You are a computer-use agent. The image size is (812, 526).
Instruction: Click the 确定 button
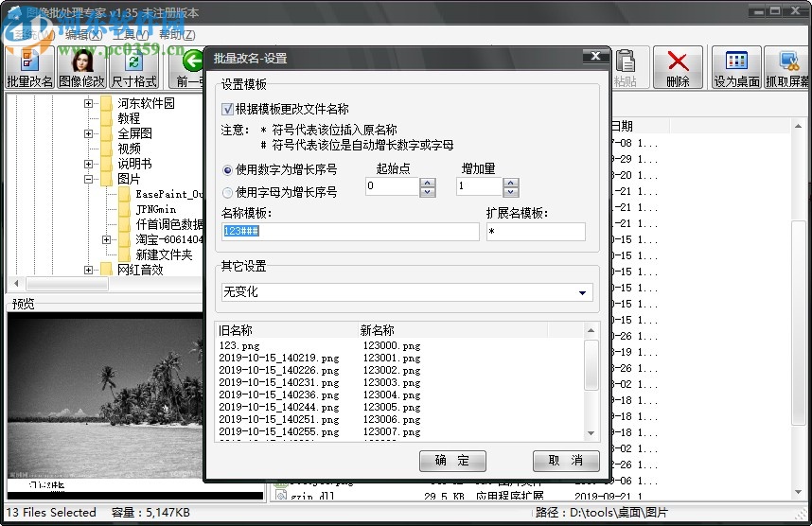pyautogui.click(x=452, y=461)
